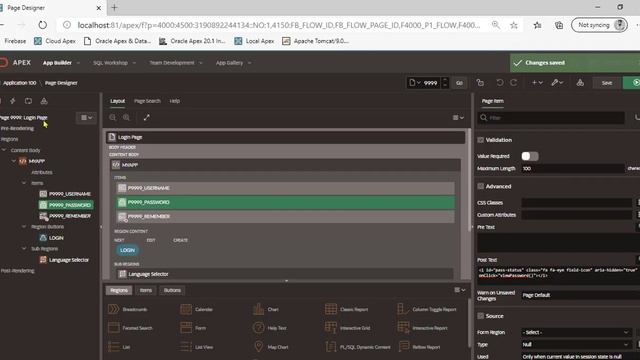Screen dimensions: 640x360
Task: Open the Create plus menu
Action: [537, 83]
